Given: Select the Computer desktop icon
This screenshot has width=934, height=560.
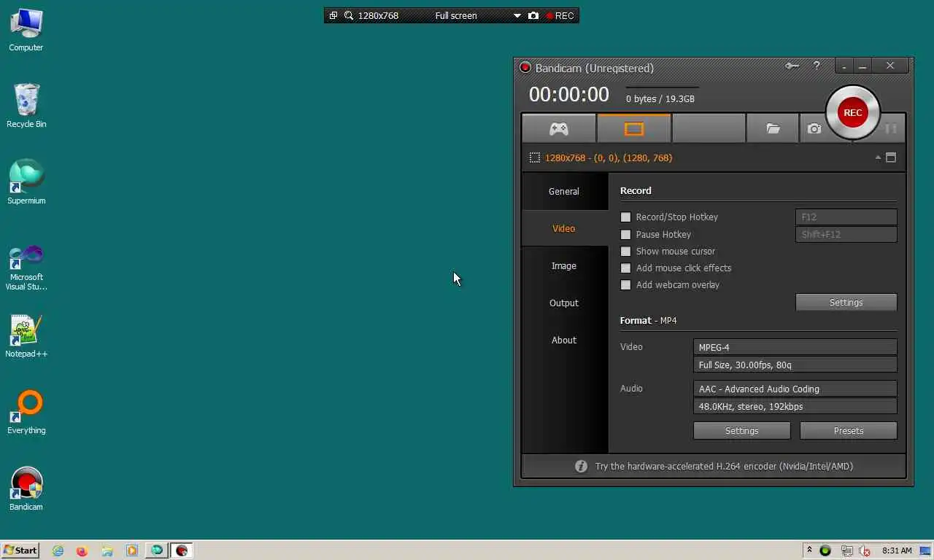Looking at the screenshot, I should pyautogui.click(x=26, y=29).
